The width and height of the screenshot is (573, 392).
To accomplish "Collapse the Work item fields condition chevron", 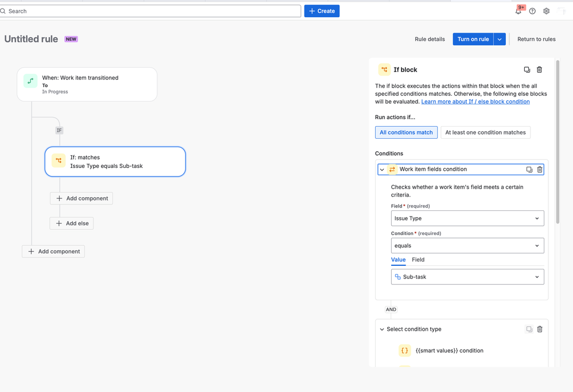I will click(382, 170).
